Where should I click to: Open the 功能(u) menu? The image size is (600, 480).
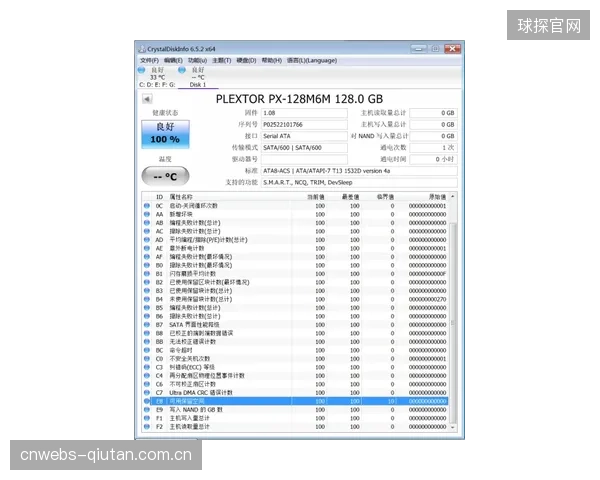click(197, 60)
